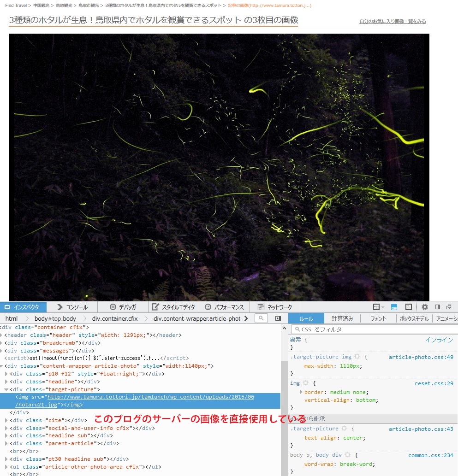Expand the border shorthand property triangle

tap(301, 392)
